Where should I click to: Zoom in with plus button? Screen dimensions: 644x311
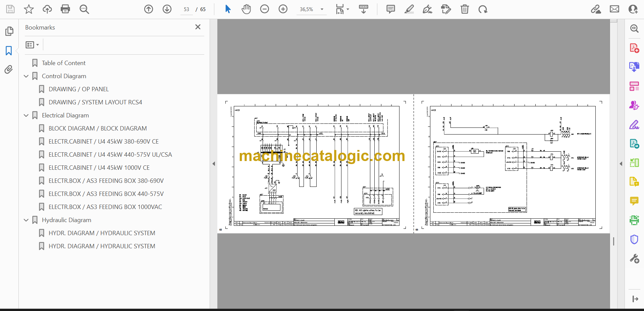(x=283, y=9)
